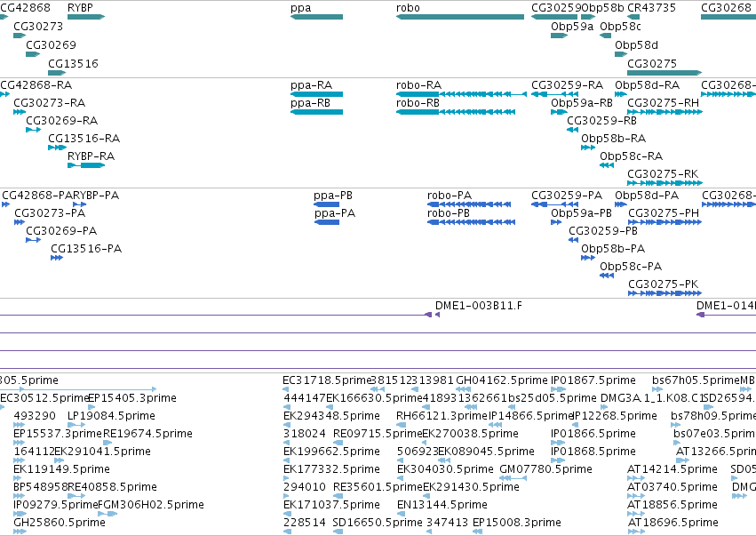Click the EK294348.5prime EST
This screenshot has width=756, height=536.
[x=286, y=425]
